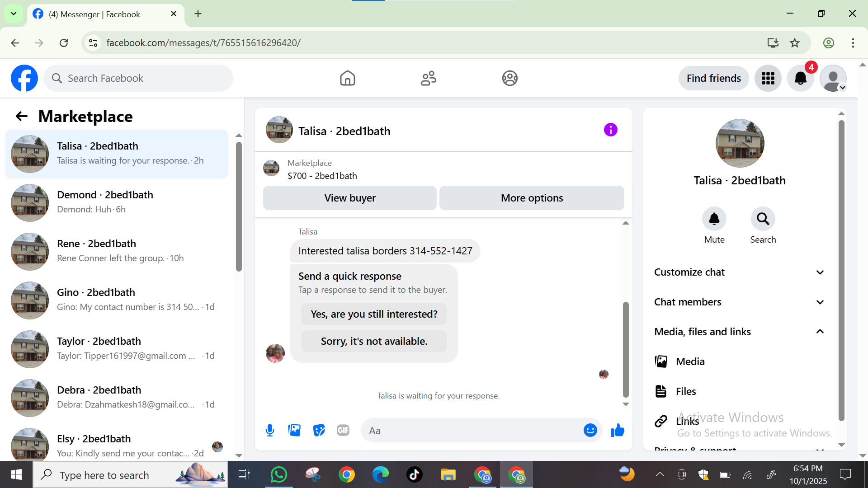Click the Marketplace listing $700 - 2bed1bath

[322, 176]
